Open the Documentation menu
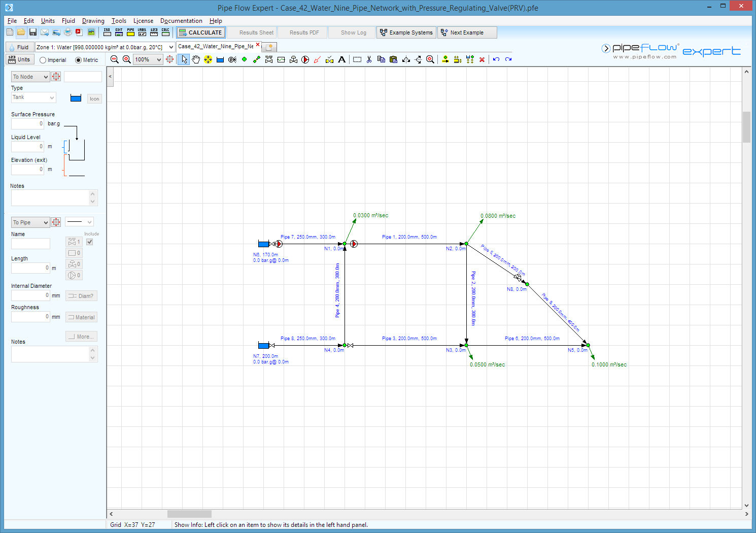This screenshot has width=756, height=533. click(x=181, y=21)
